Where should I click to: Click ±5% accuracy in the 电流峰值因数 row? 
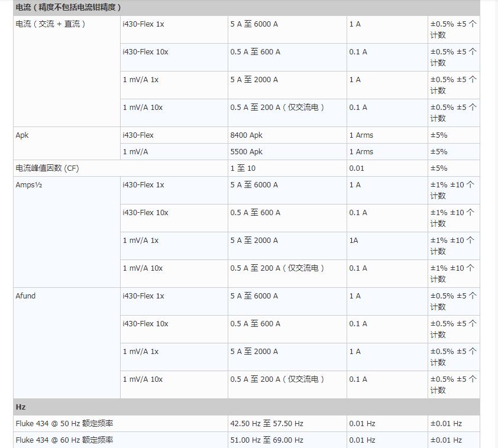coord(439,168)
